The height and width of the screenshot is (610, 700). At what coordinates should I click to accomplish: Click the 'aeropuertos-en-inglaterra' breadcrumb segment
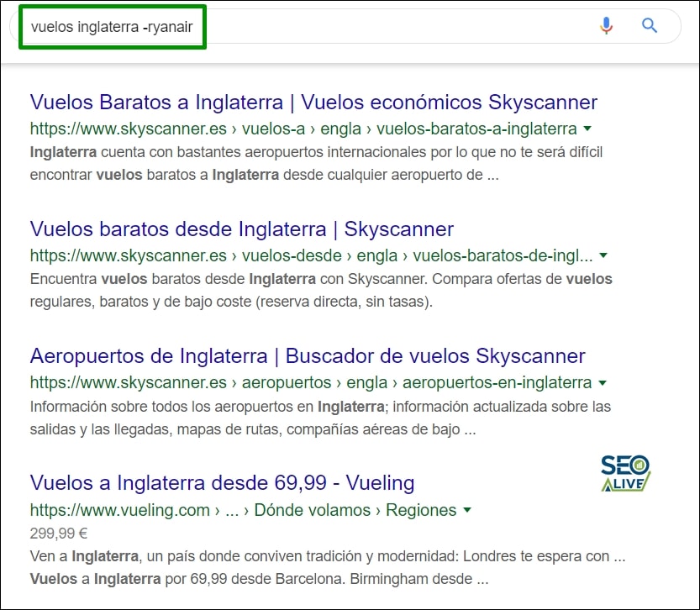pos(498,382)
